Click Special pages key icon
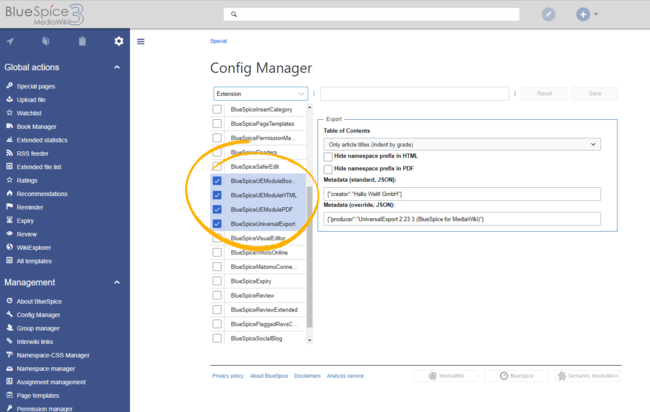The image size is (650, 412). point(10,86)
